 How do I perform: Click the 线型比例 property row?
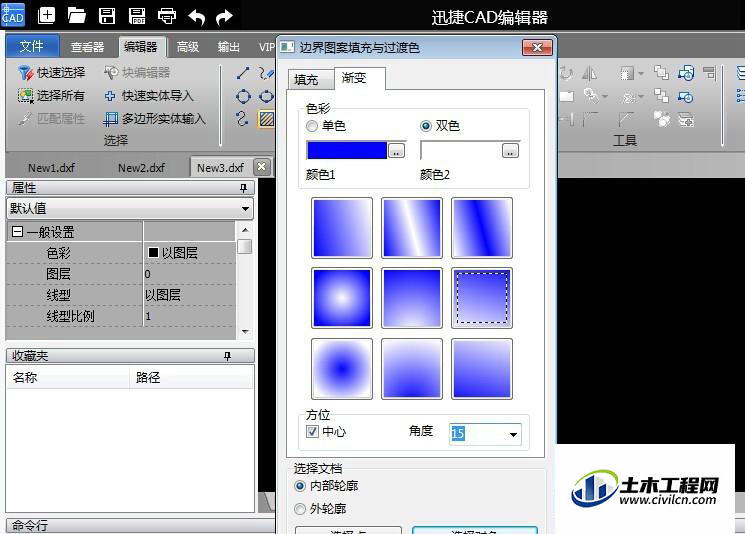[x=121, y=316]
